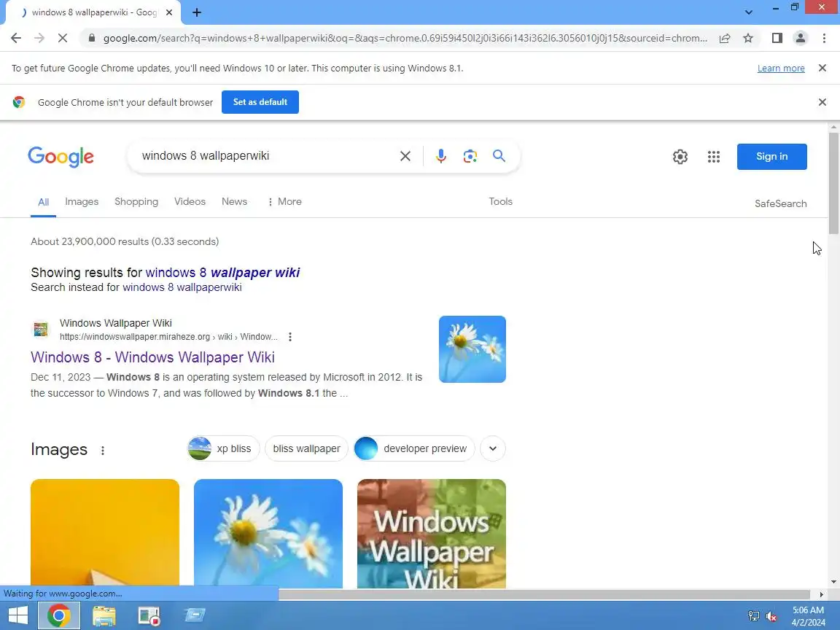Open the large daisy wallpaper image
The width and height of the screenshot is (840, 630).
tap(268, 533)
